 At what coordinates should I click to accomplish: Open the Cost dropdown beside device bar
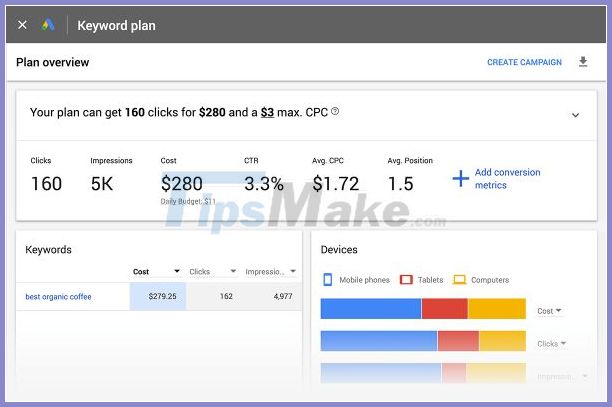click(549, 311)
